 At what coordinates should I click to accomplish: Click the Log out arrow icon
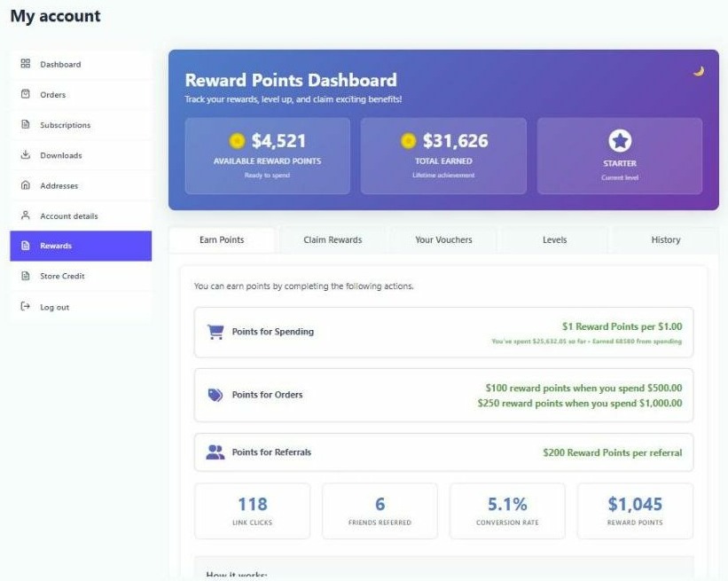(x=26, y=306)
